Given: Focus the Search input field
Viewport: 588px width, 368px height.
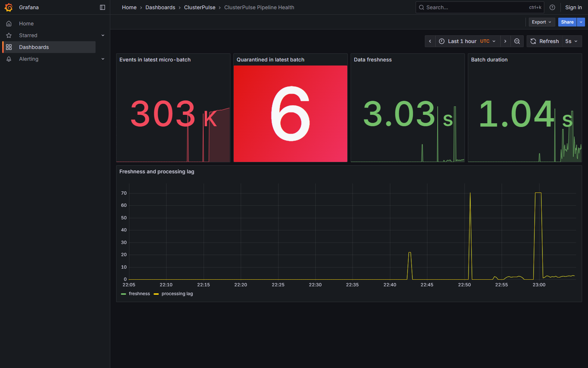Looking at the screenshot, I should pos(480,7).
